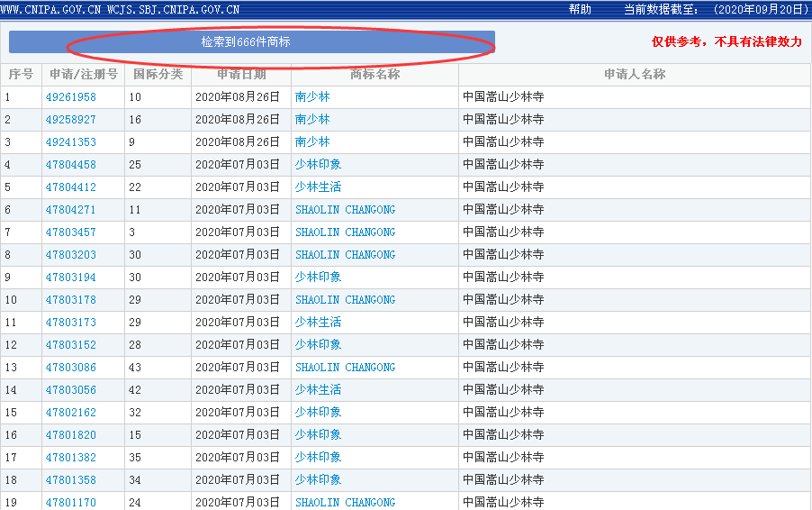Click the 序号 column header

tap(22, 75)
